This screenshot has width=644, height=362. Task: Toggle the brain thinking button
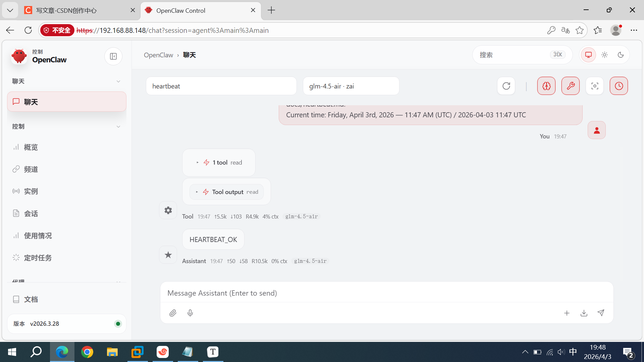pos(546,86)
